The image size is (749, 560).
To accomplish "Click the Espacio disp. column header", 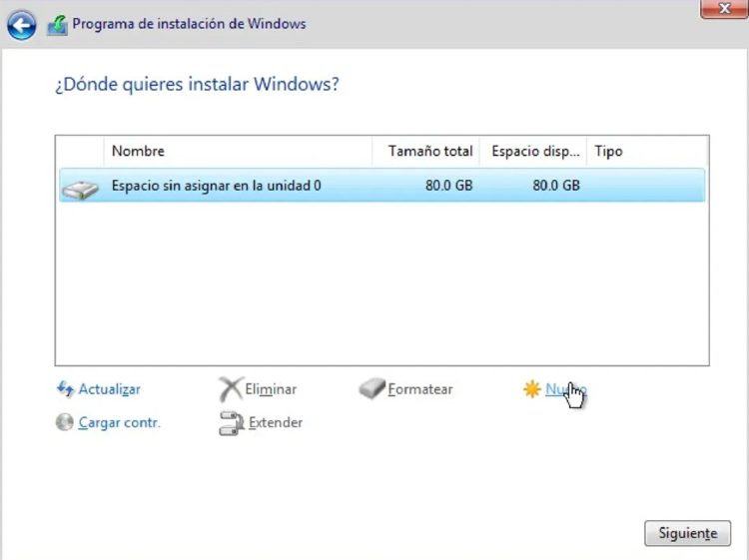I will (x=534, y=152).
